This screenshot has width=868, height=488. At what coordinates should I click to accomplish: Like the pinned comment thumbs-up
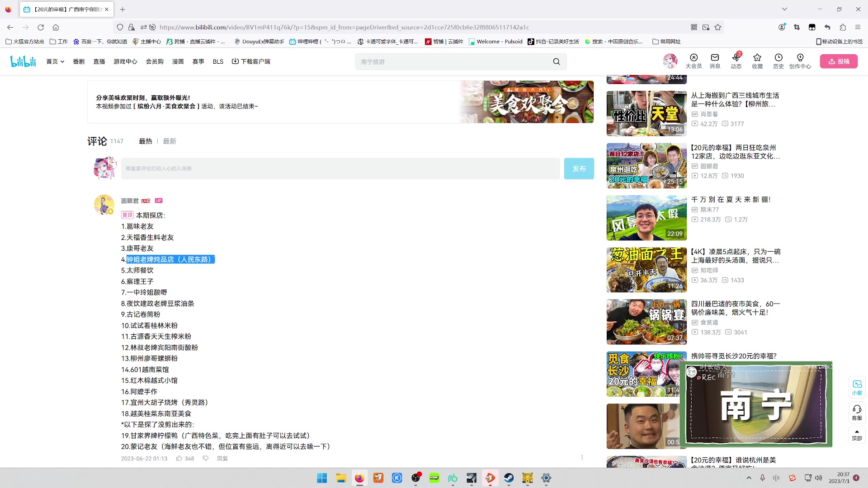[179, 458]
